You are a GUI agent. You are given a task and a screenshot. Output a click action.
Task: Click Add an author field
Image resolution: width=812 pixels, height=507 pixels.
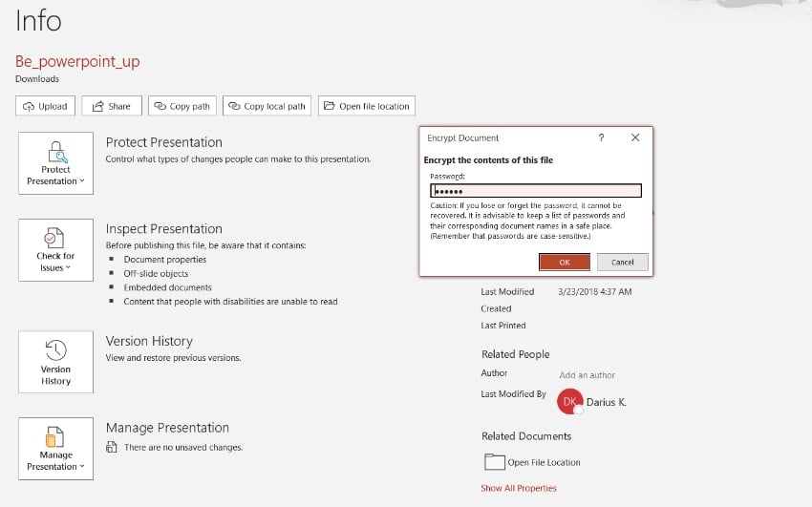(587, 375)
